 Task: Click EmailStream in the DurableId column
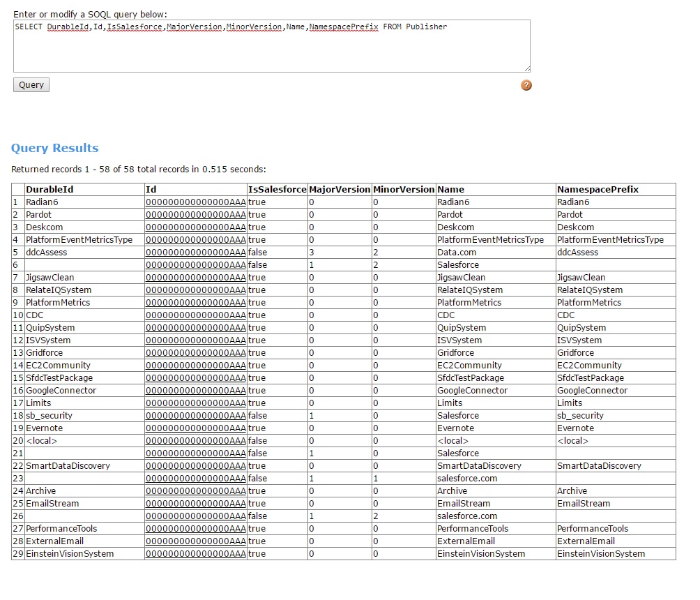pyautogui.click(x=52, y=503)
